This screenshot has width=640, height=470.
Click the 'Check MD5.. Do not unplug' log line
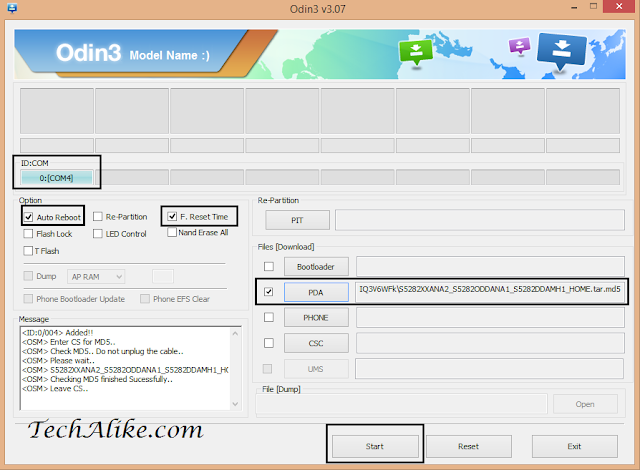[103, 351]
